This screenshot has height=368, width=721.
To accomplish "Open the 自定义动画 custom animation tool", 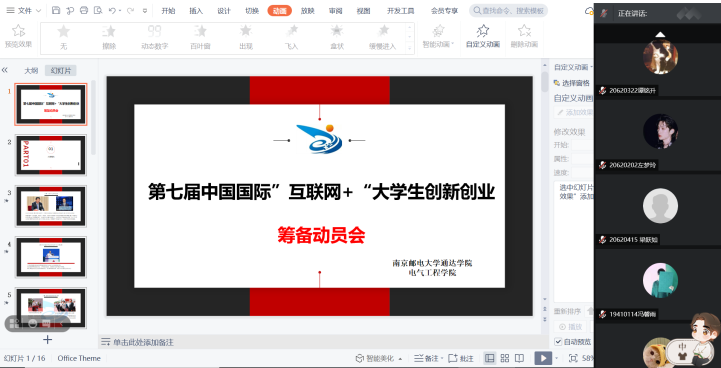I will (482, 37).
